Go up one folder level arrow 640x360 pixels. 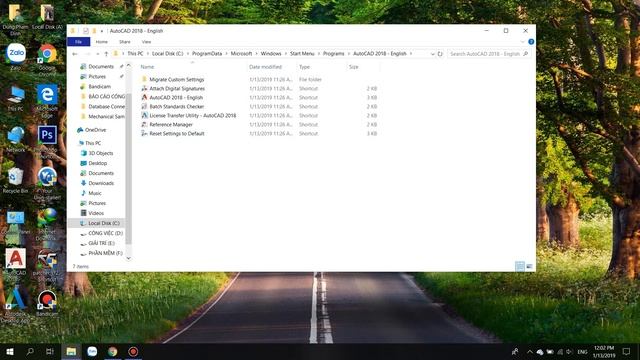click(x=106, y=53)
